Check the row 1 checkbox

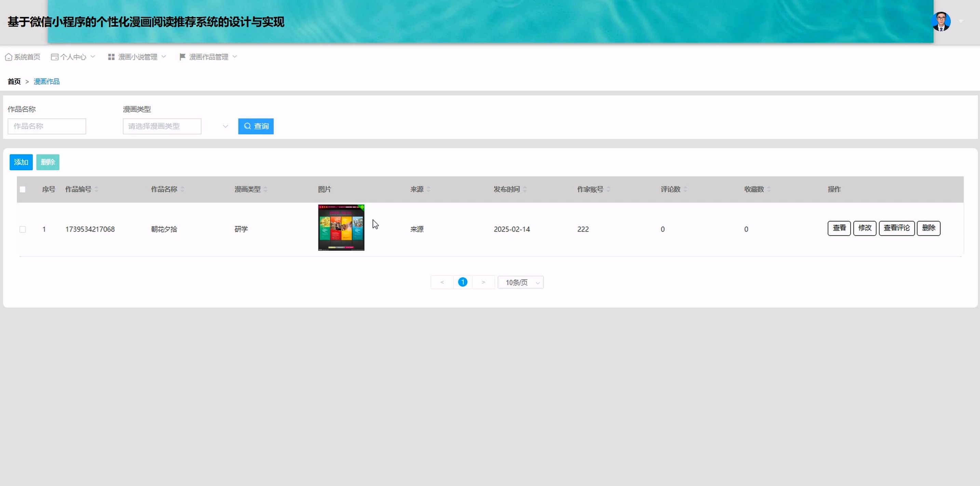point(23,229)
